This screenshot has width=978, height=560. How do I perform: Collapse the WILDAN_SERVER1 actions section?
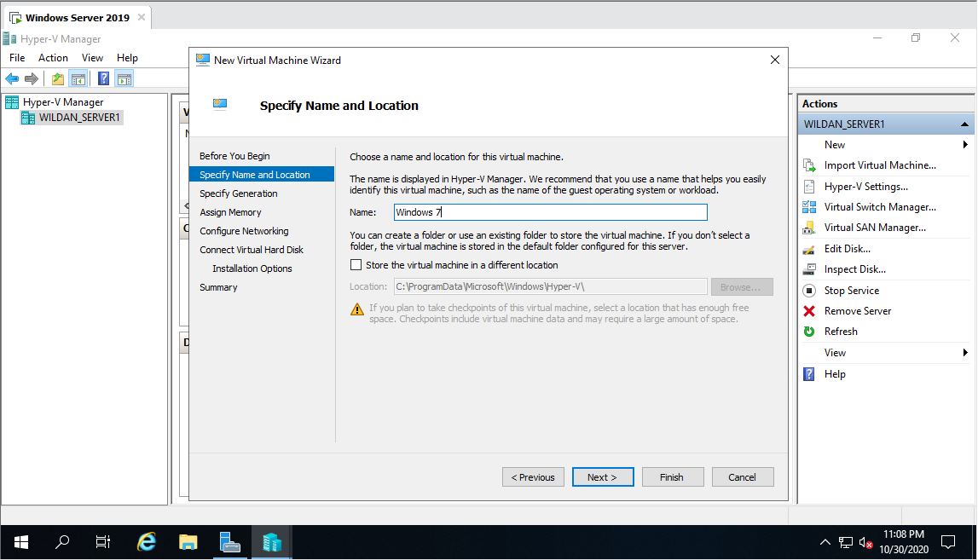click(964, 124)
